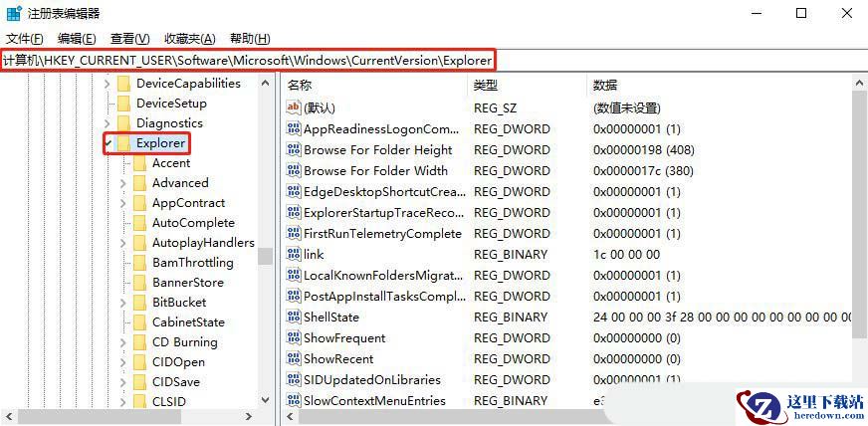Screen dimensions: 868x426
Task: Expand the CD Burning key
Action: (x=122, y=342)
